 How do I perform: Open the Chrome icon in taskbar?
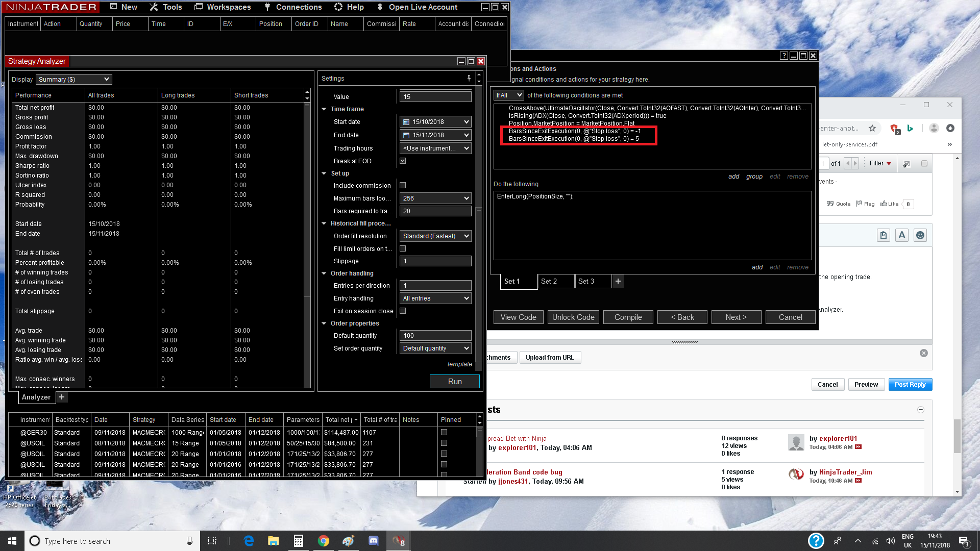pos(323,541)
